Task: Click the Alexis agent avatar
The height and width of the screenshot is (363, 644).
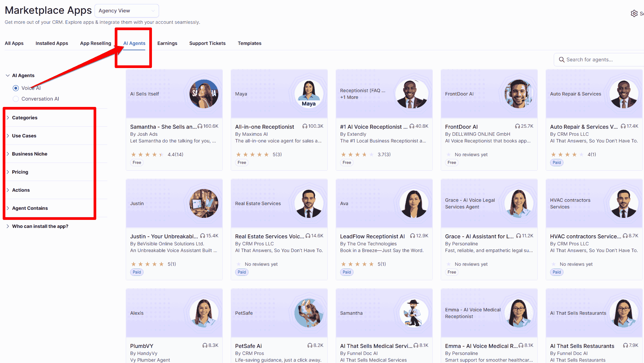Action: (x=204, y=313)
